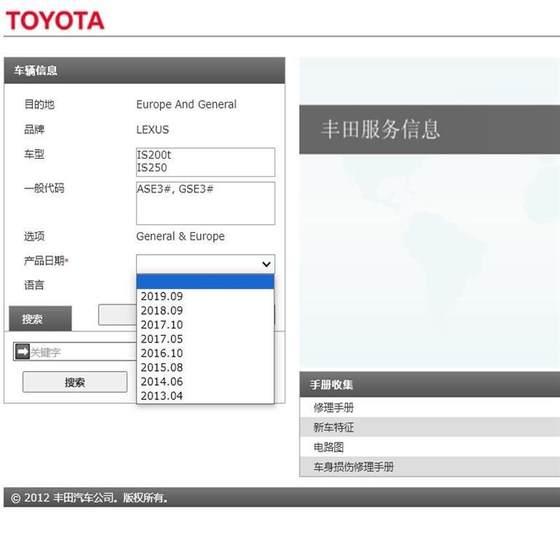Open the 产品日期 dropdown arrow
This screenshot has height=560, width=560.
point(266,264)
